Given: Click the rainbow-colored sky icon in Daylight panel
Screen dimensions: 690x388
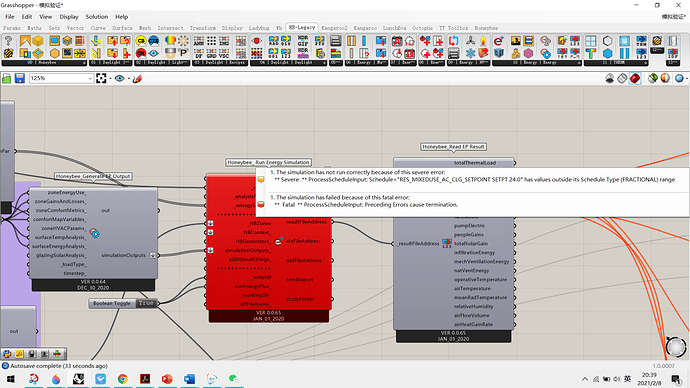Looking at the screenshot, I should pos(170,41).
